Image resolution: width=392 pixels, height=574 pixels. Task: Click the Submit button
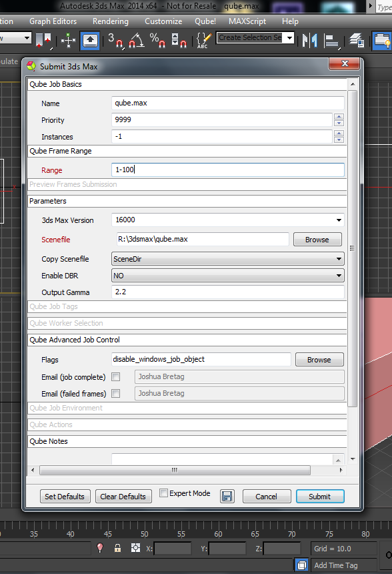(319, 497)
